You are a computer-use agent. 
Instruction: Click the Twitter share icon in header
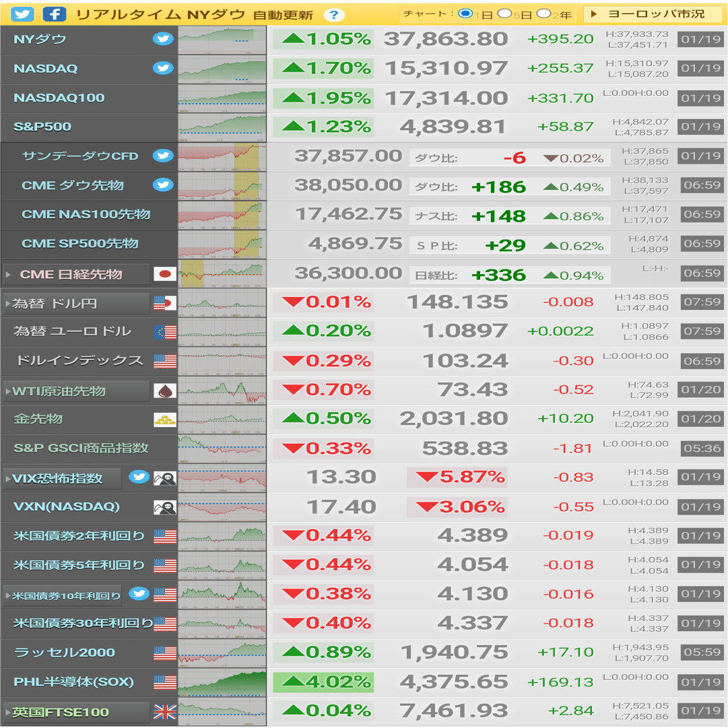click(22, 14)
